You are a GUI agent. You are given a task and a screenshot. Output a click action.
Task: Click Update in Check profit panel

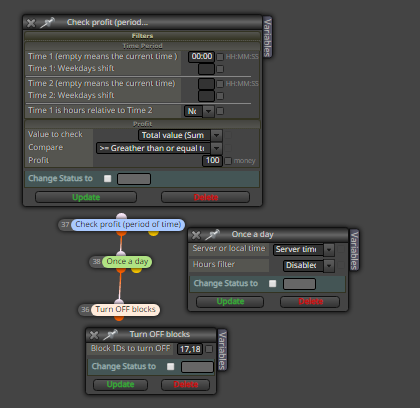click(86, 197)
